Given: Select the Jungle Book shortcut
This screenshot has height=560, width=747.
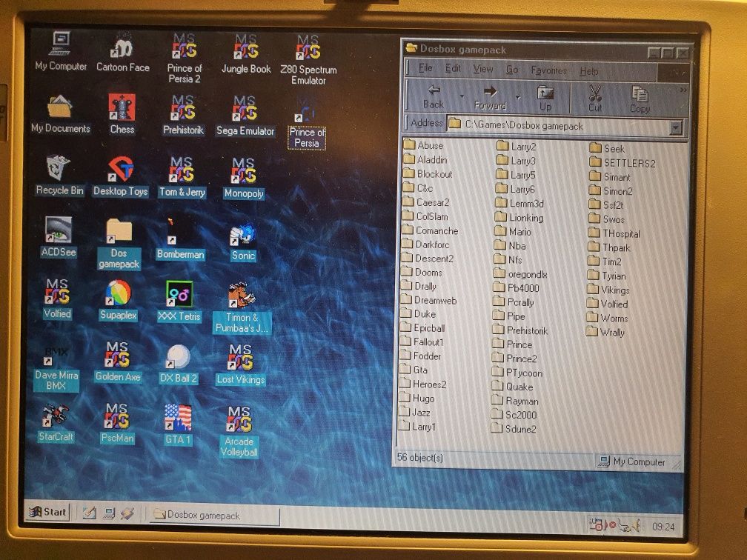Looking at the screenshot, I should (x=246, y=53).
